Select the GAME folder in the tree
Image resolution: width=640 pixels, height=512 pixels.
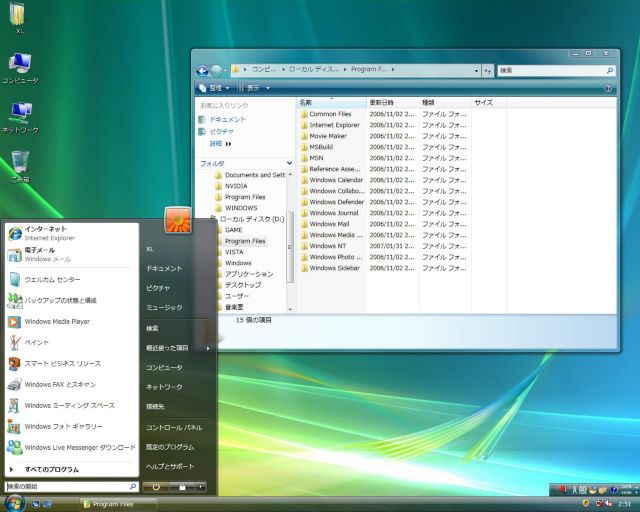tap(233, 230)
